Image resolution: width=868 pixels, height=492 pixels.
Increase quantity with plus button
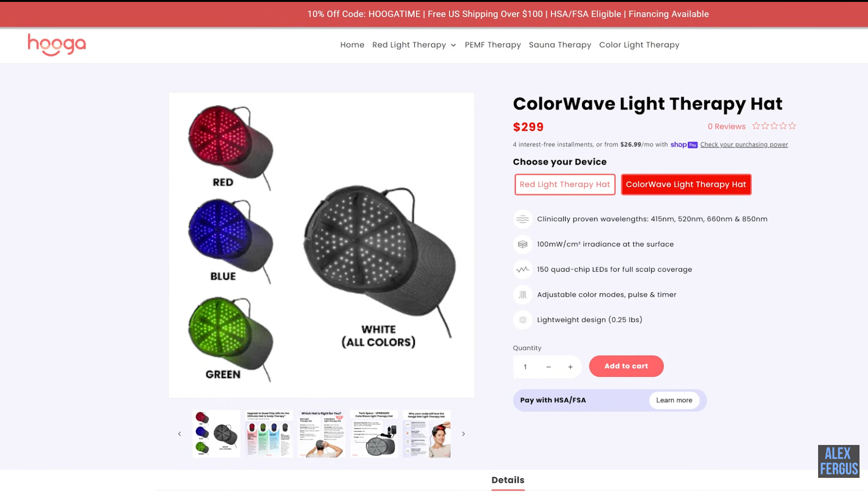[570, 367]
